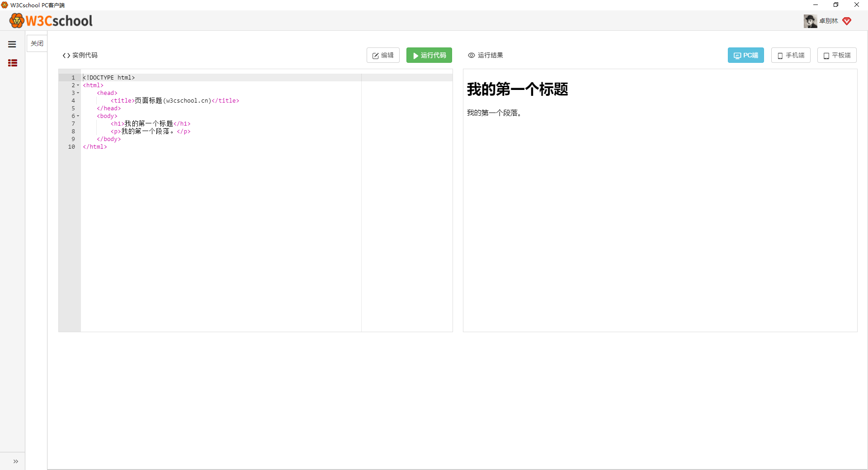The height and width of the screenshot is (470, 868).
Task: Run code with the green 运行代码 button
Action: [x=429, y=55]
